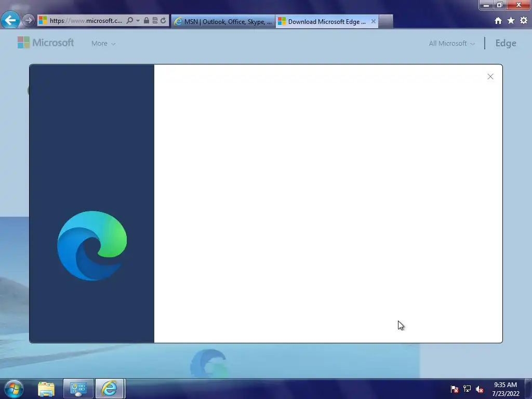This screenshot has height=399, width=532.
Task: Select the address bar URL field
Action: click(86, 21)
